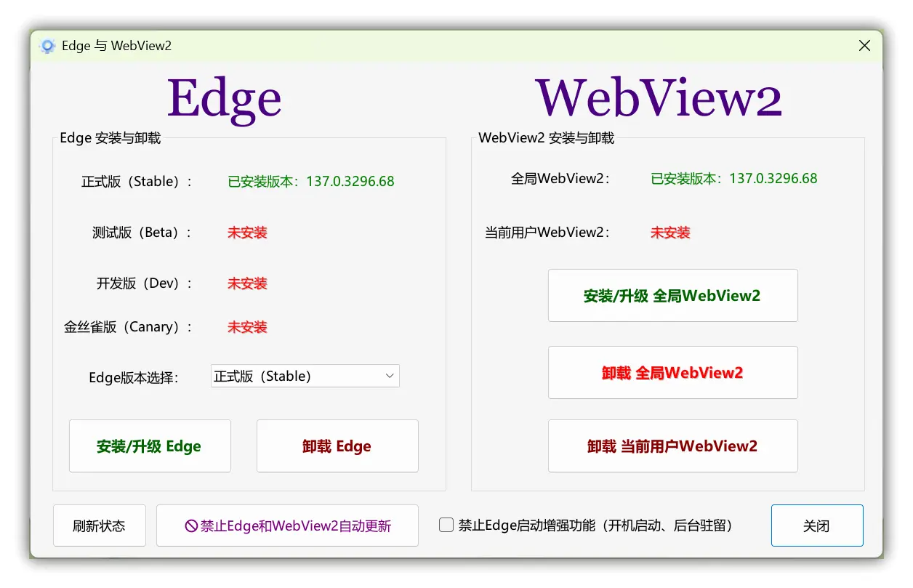
Task: Click the large purple Edge heading
Action: coord(225,99)
